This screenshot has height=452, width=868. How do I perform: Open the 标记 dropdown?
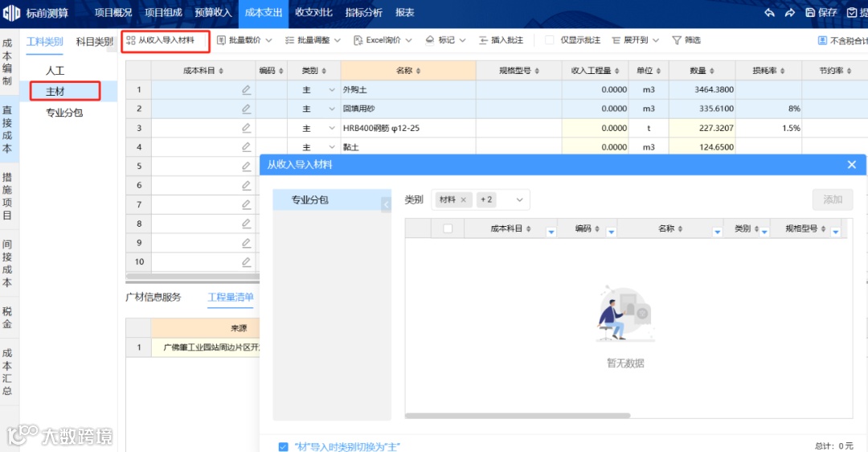click(x=445, y=40)
